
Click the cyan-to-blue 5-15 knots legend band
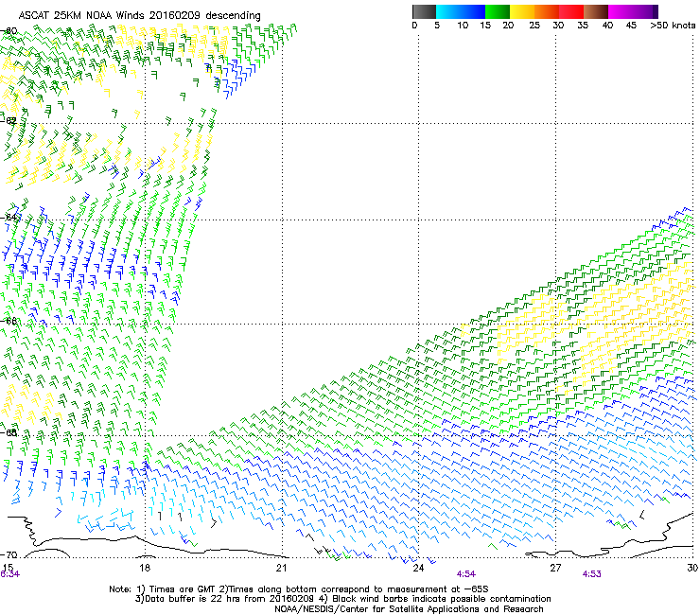(x=460, y=11)
